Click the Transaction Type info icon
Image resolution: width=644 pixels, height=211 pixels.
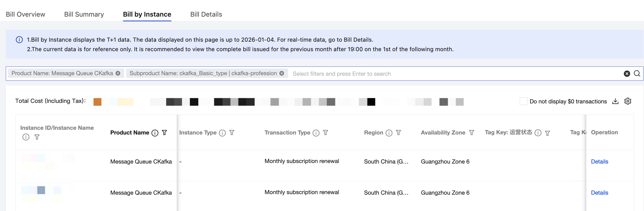(x=316, y=133)
